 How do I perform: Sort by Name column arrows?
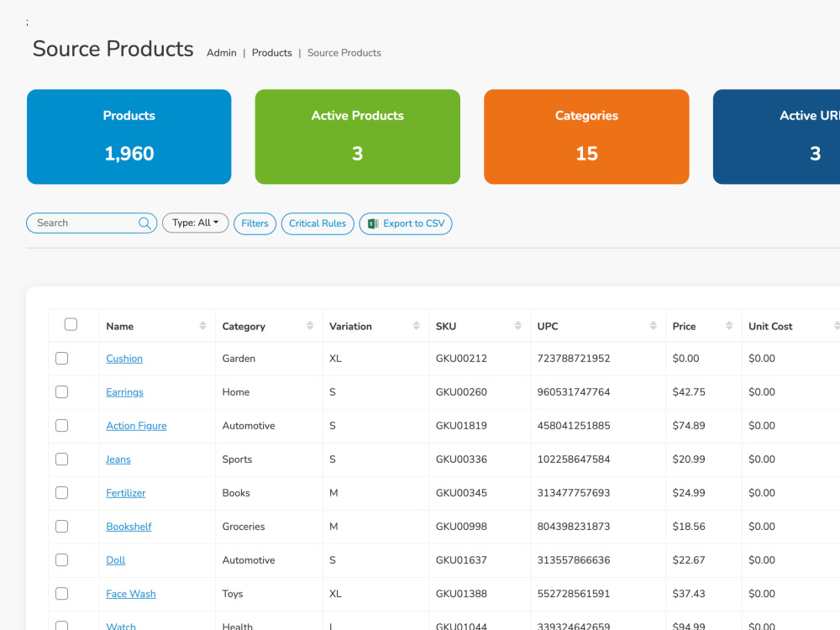click(x=202, y=326)
